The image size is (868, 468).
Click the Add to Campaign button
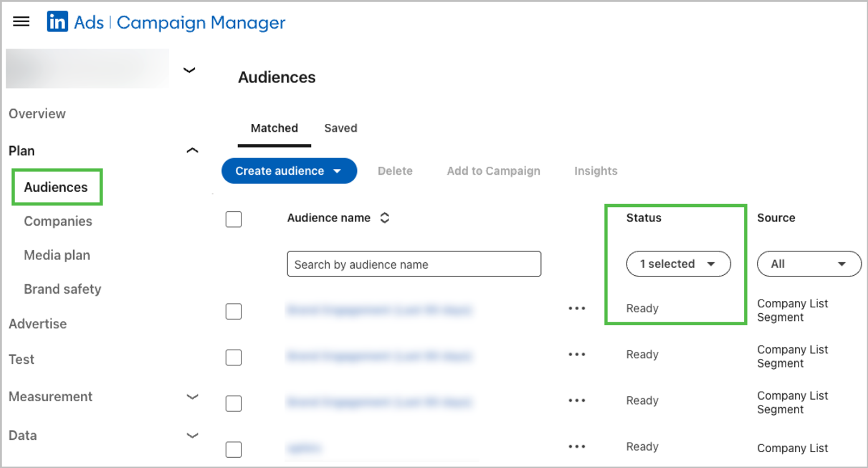pos(494,171)
